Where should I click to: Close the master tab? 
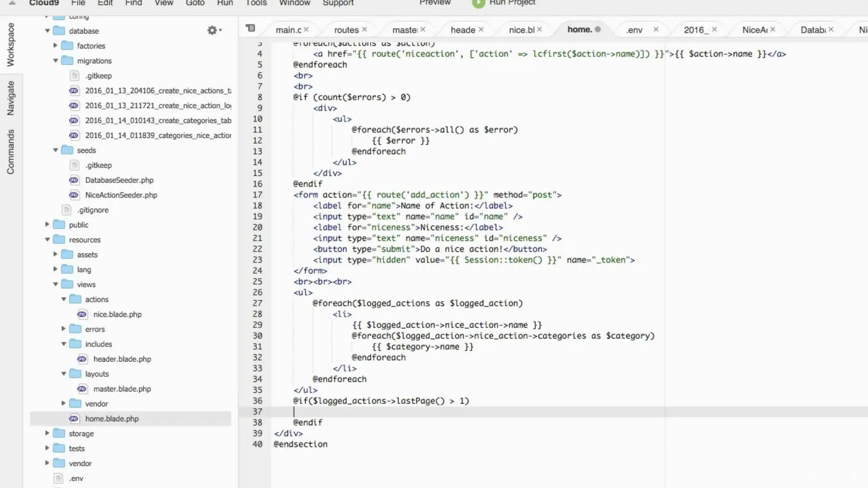423,29
